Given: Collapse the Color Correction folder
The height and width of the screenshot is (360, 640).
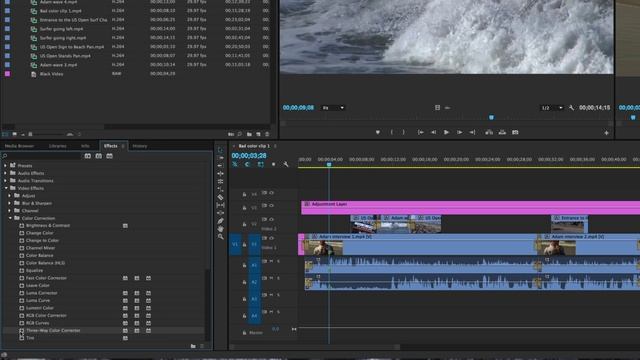Looking at the screenshot, I should [10, 218].
